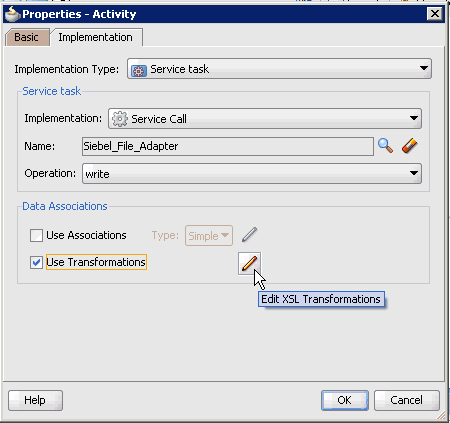
Task: Uncheck the Use Transformations checkbox
Action: coord(36,262)
